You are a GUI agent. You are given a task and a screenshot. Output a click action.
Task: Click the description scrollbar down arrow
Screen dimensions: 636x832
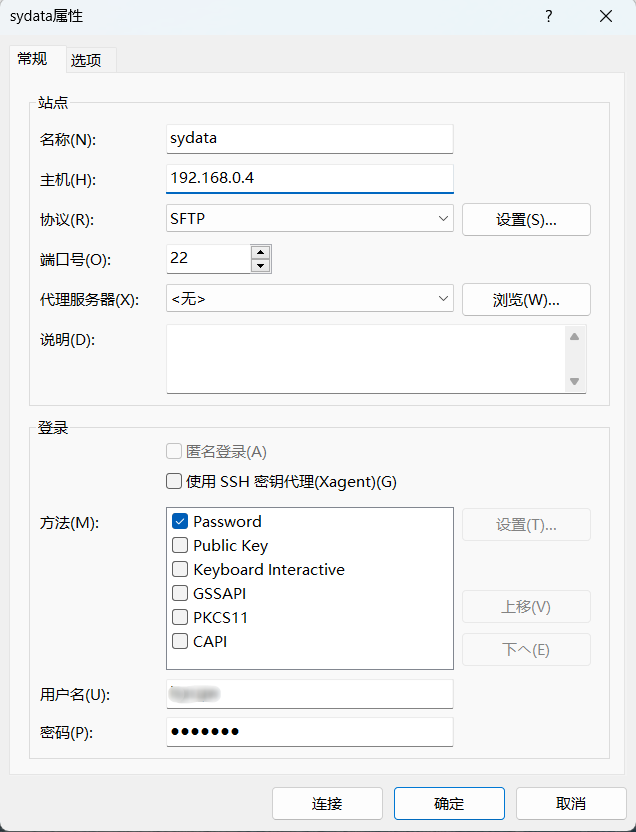pos(574,381)
